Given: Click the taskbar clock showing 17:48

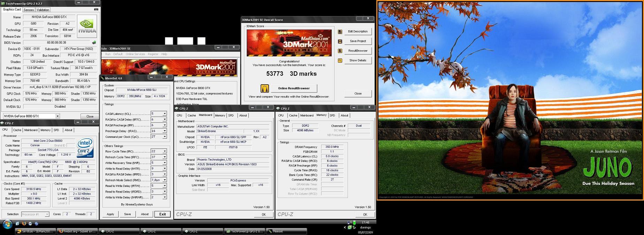Looking at the screenshot, I should (365, 222).
